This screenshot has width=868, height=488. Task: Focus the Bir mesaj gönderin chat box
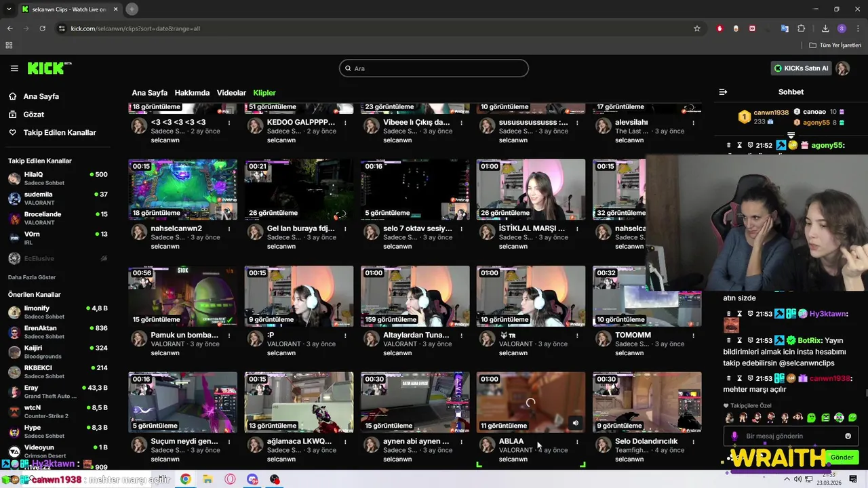point(791,436)
